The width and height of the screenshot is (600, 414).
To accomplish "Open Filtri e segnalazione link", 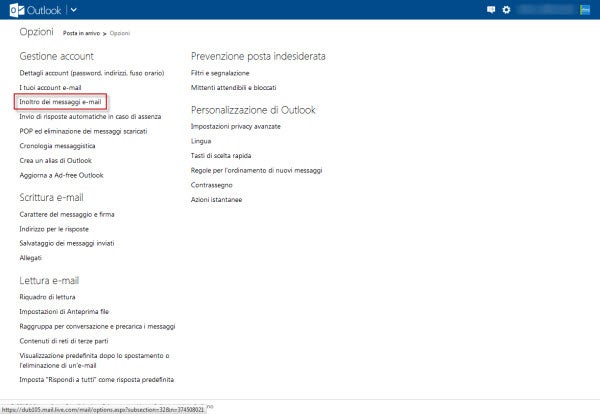I will 220,73.
